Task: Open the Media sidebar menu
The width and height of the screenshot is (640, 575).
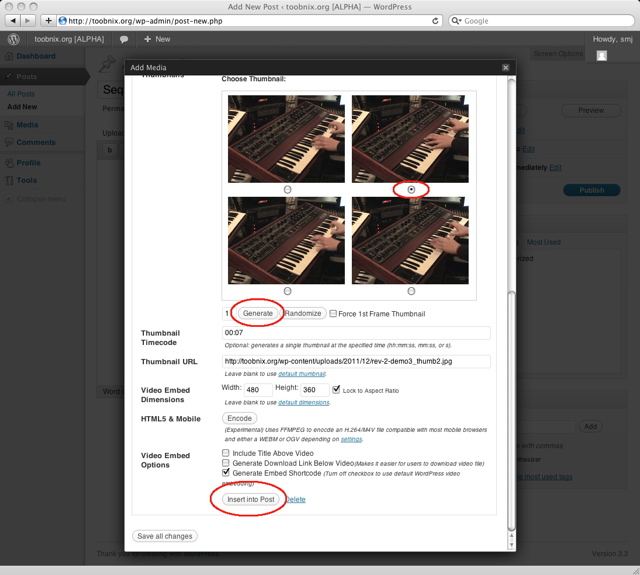Action: click(x=27, y=125)
